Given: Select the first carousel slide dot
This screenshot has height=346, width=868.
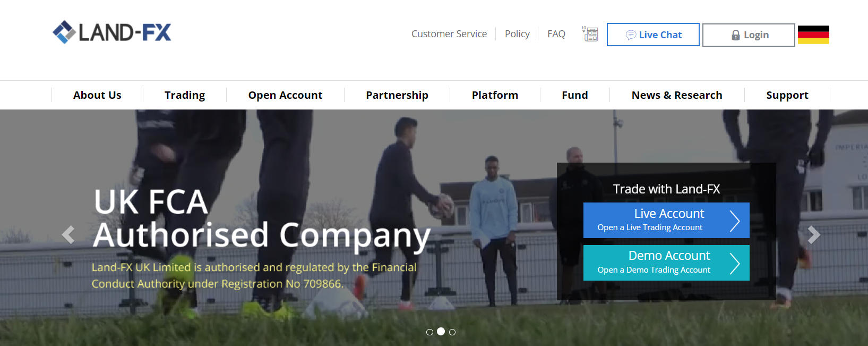Looking at the screenshot, I should coord(429,332).
